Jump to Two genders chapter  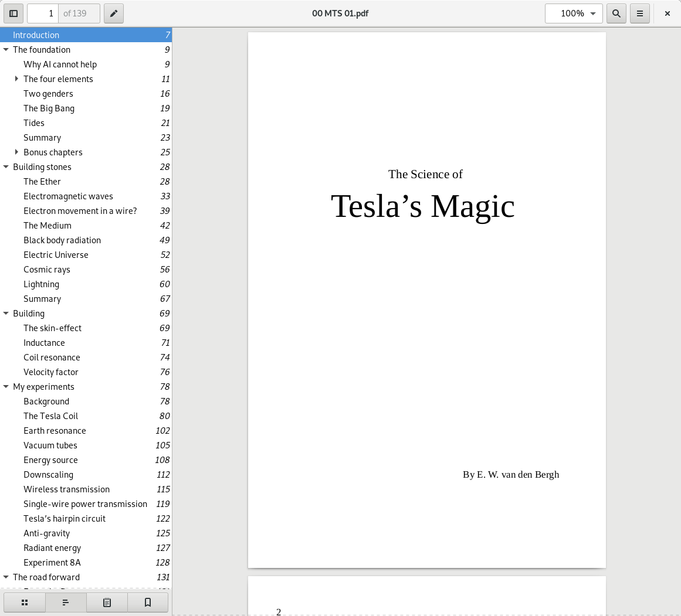[x=86, y=93]
